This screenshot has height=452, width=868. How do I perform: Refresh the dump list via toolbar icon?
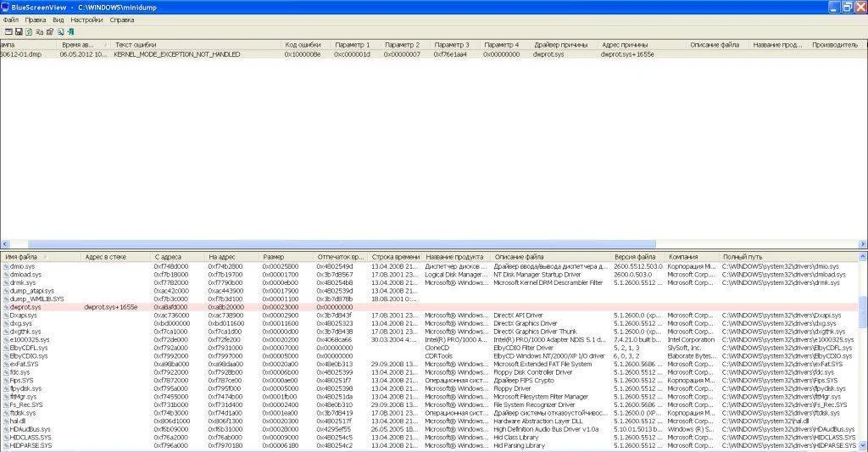click(x=29, y=32)
